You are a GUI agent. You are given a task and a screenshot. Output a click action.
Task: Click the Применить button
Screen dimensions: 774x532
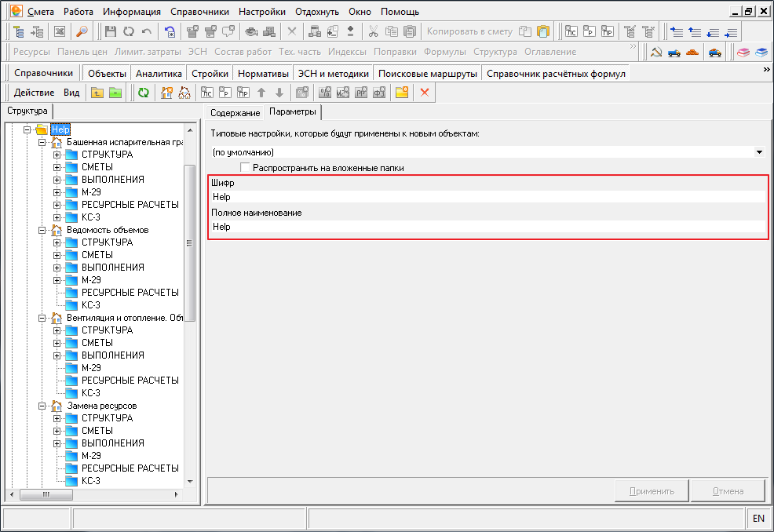(x=652, y=491)
